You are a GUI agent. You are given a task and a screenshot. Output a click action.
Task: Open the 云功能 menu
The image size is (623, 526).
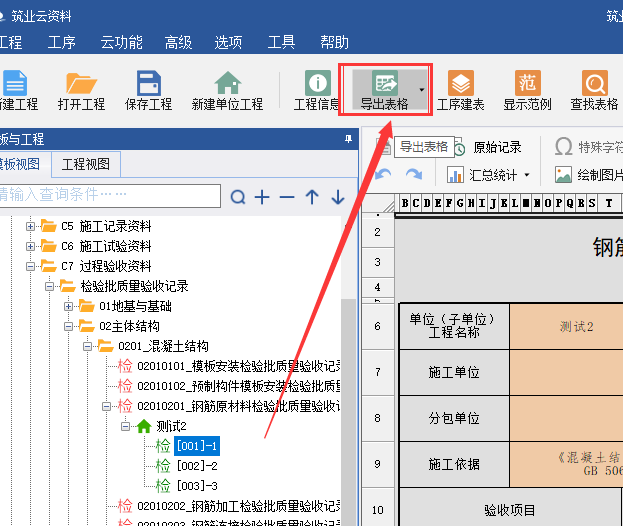(x=121, y=42)
